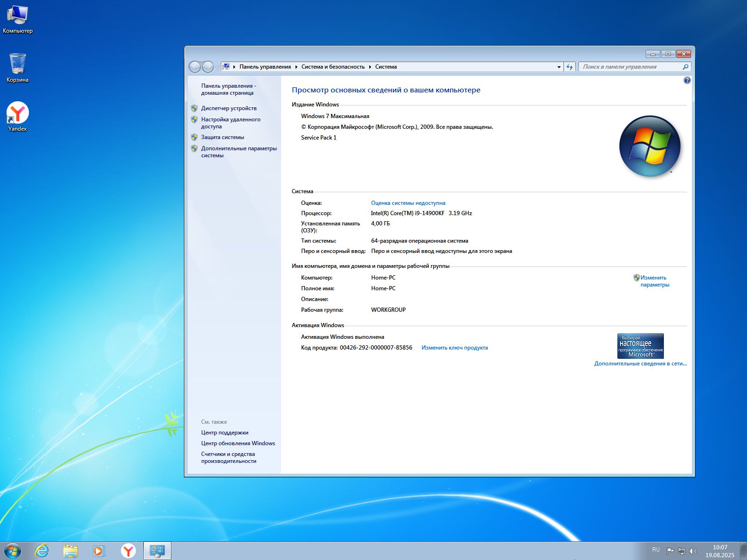The width and height of the screenshot is (747, 560).
Task: Open Панель управления - домашняя страница
Action: [x=228, y=89]
